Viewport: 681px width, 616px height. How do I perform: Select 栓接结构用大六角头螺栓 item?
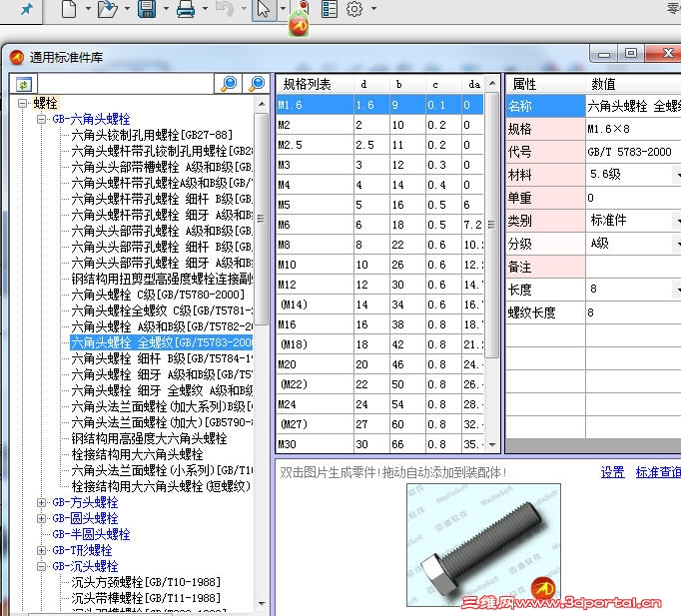pos(137,454)
